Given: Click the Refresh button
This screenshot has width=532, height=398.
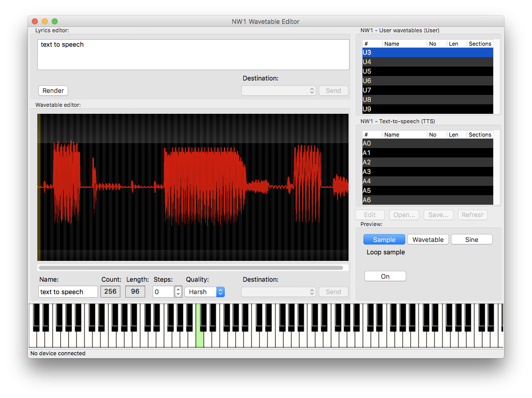Looking at the screenshot, I should [473, 215].
